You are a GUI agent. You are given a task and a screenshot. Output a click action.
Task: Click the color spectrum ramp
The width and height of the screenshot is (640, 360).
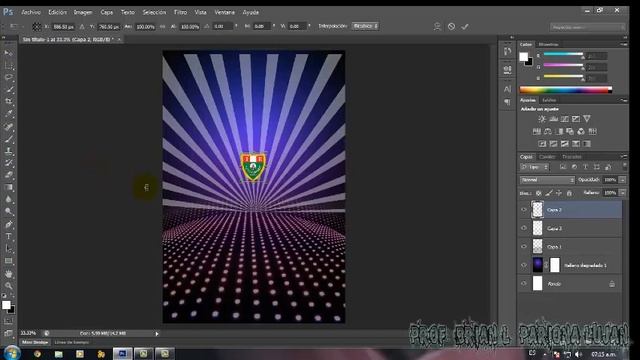tap(566, 90)
